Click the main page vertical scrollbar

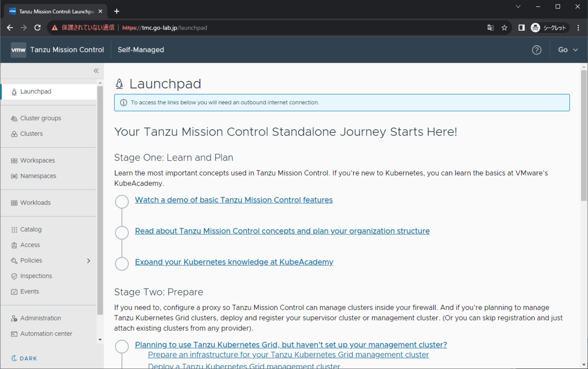click(x=584, y=135)
